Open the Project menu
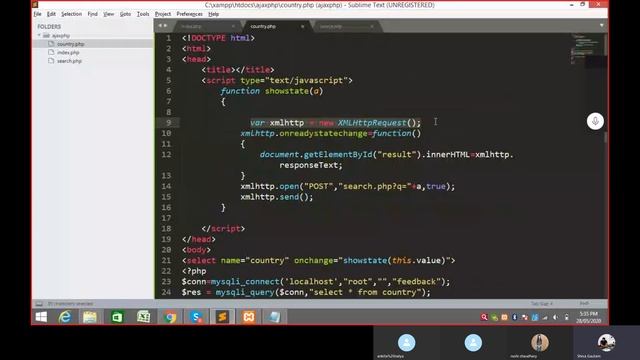Viewport: 640px width, 360px height. tap(163, 14)
